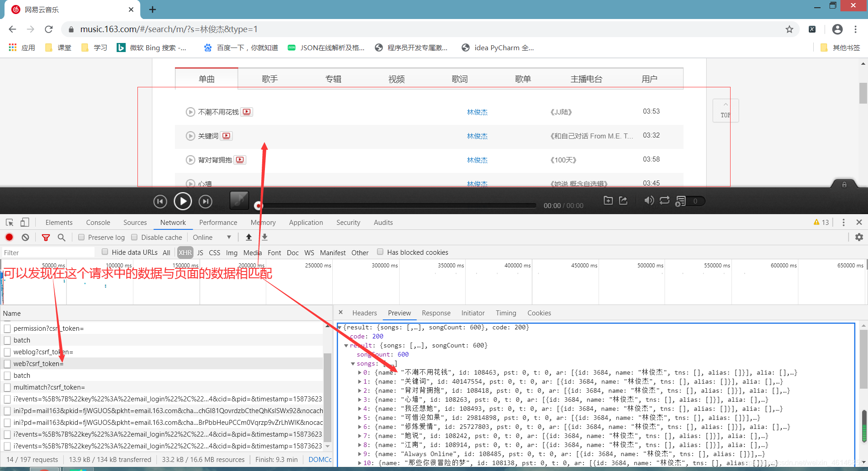This screenshot has height=471, width=868.
Task: Toggle the loop mode icon
Action: [x=665, y=200]
